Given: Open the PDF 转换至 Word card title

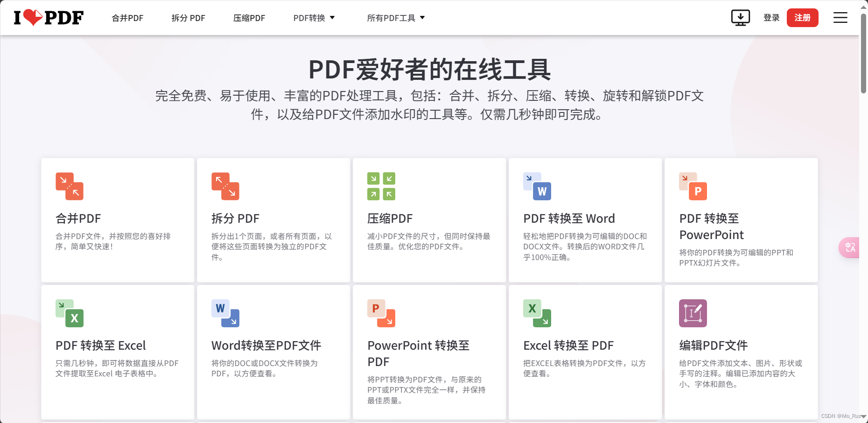Looking at the screenshot, I should [x=569, y=219].
